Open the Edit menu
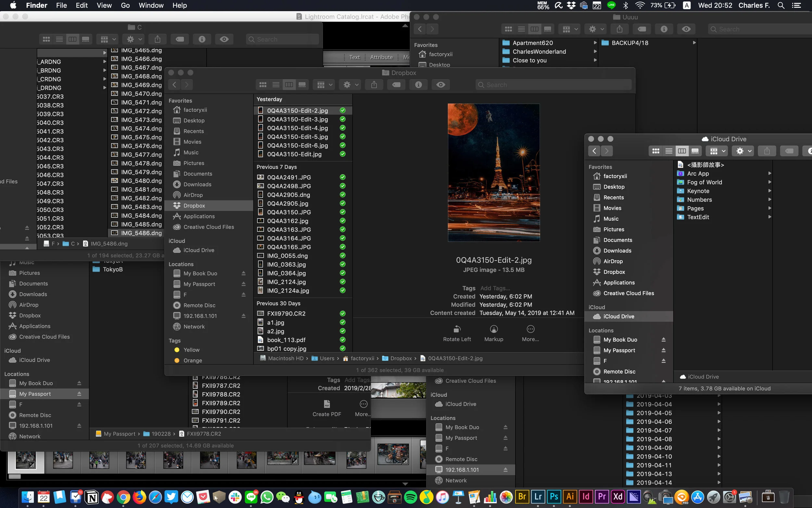 pyautogui.click(x=82, y=6)
